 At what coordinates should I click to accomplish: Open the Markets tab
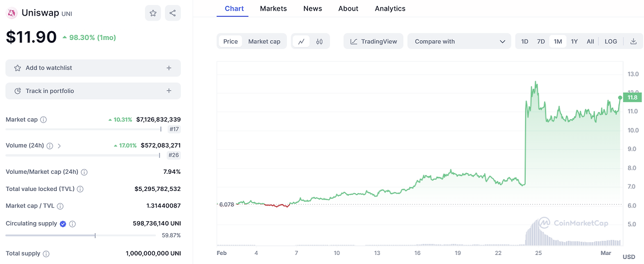click(x=273, y=9)
